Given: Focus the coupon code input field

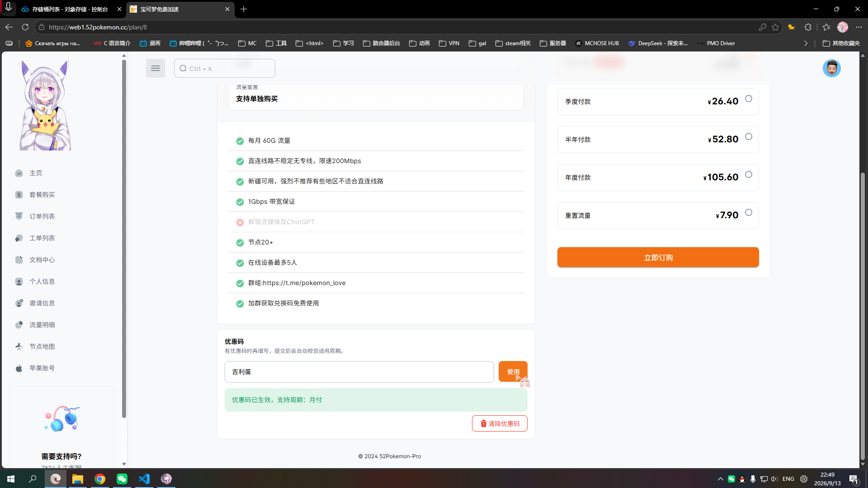Looking at the screenshot, I should pyautogui.click(x=359, y=372).
